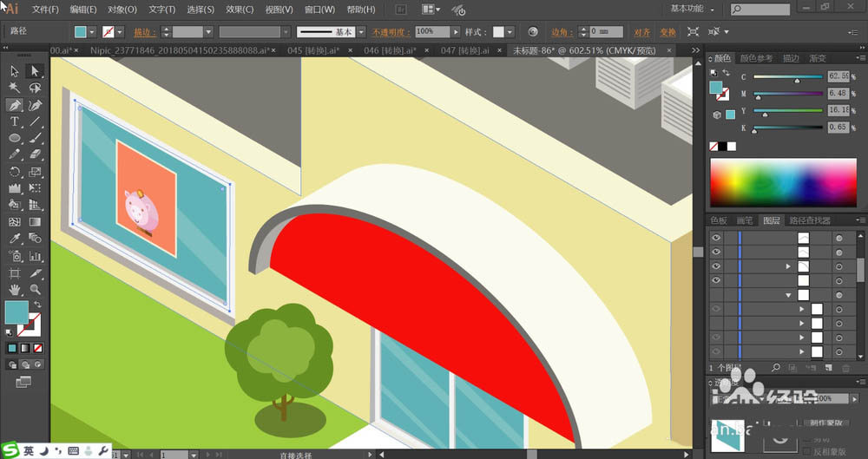Select the Paintbrush tool
Screen dimensions: 868x459
(35, 138)
